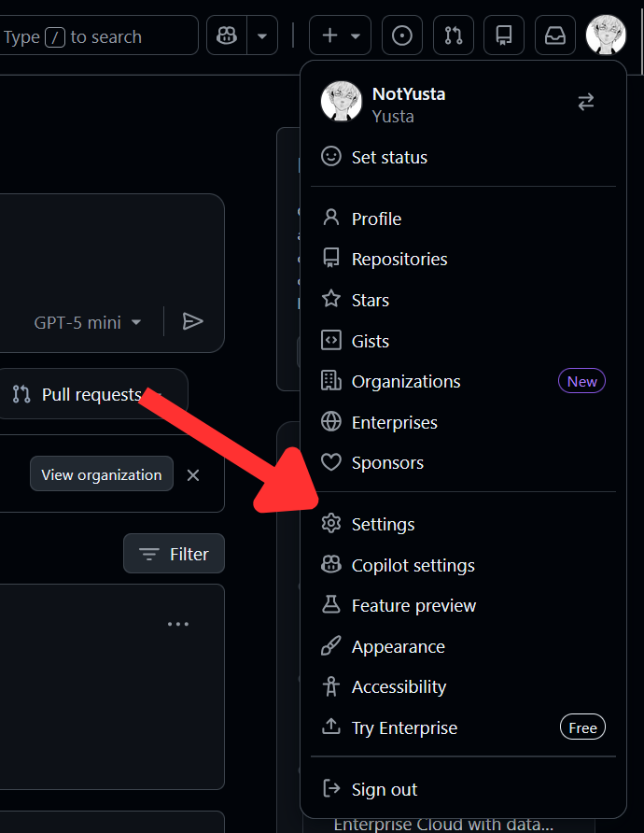Click Set status smiley entry

pyautogui.click(x=388, y=157)
